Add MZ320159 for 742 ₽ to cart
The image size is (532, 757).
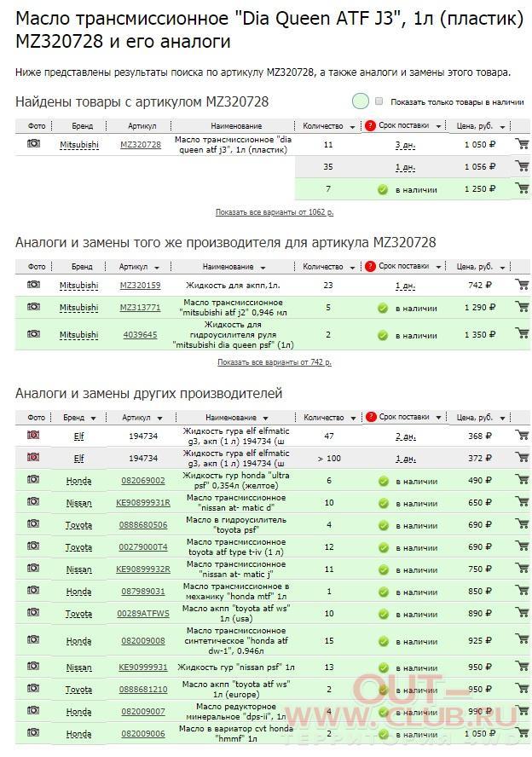coord(522,285)
